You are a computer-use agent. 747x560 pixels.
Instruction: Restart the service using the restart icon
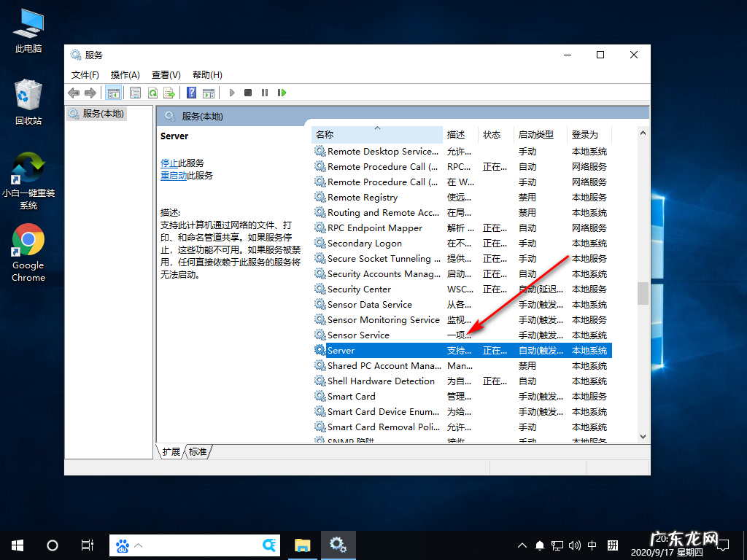281,93
